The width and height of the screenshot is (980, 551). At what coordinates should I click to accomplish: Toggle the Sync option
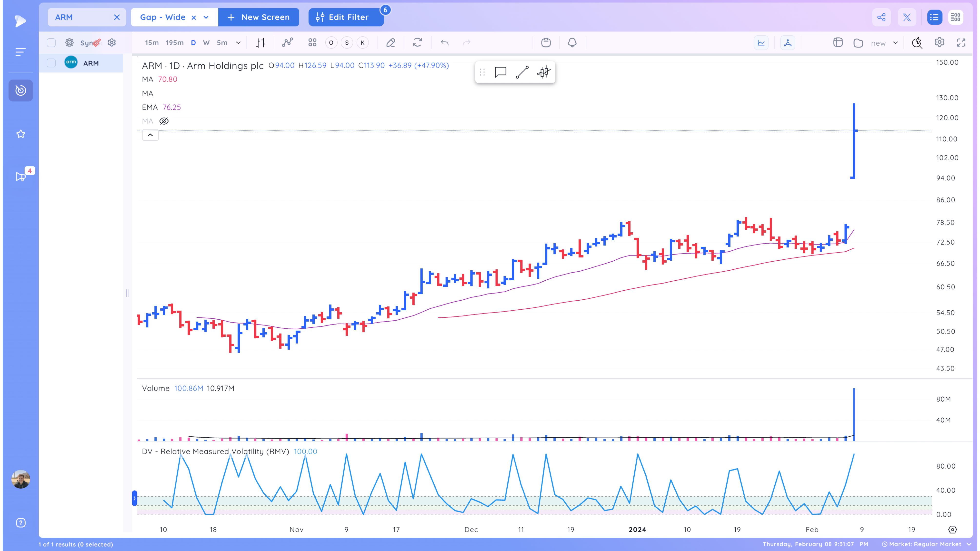[x=90, y=43]
